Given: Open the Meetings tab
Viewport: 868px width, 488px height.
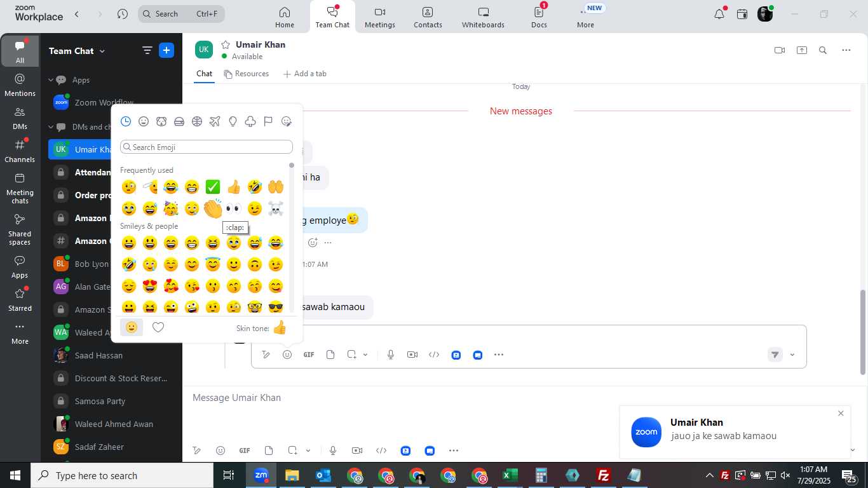Looking at the screenshot, I should (380, 17).
